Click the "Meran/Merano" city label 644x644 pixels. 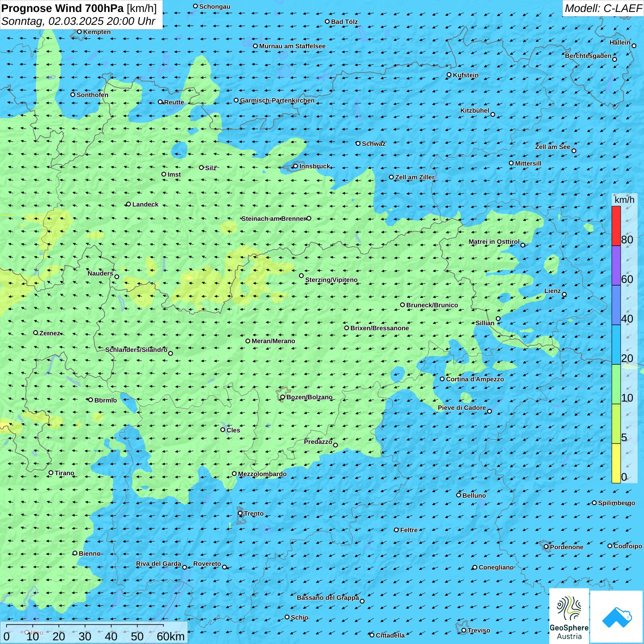coord(273,341)
